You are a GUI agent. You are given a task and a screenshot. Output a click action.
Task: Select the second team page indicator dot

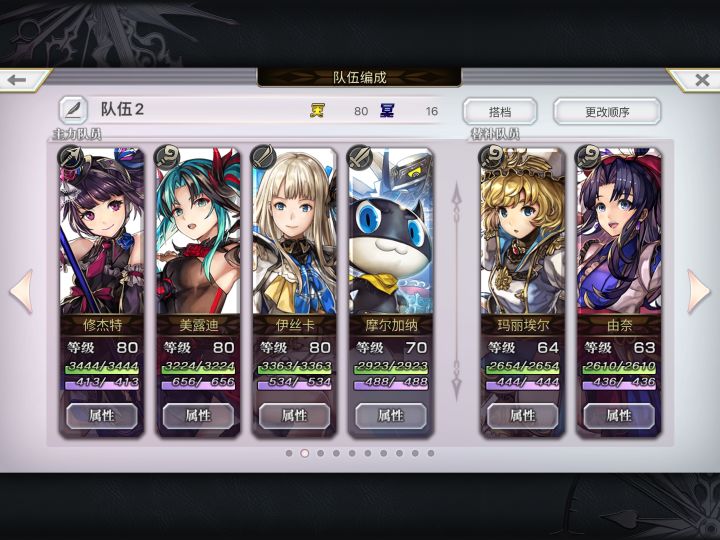click(304, 453)
